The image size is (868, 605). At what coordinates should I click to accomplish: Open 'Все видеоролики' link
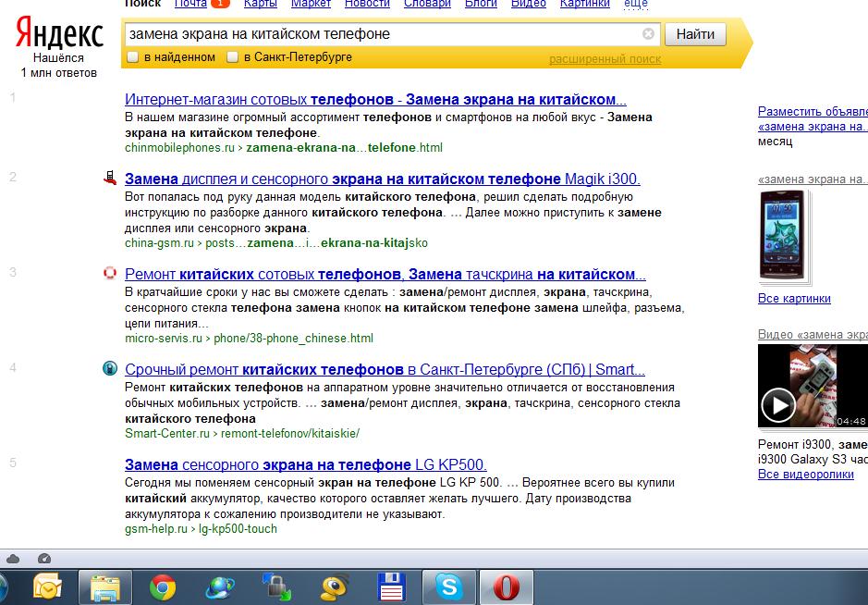pos(805,475)
